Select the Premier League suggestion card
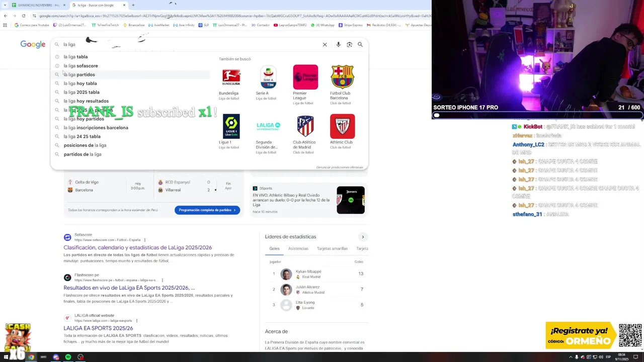 [305, 84]
